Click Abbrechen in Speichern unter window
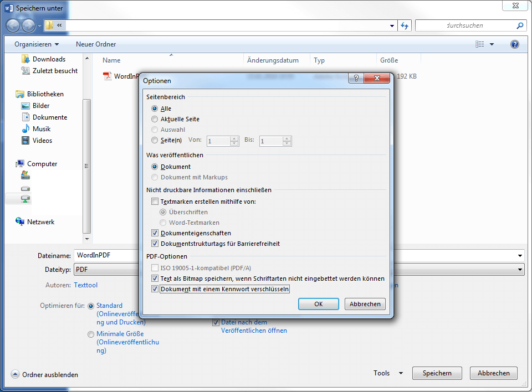Image resolution: width=532 pixels, height=392 pixels. coord(494,373)
